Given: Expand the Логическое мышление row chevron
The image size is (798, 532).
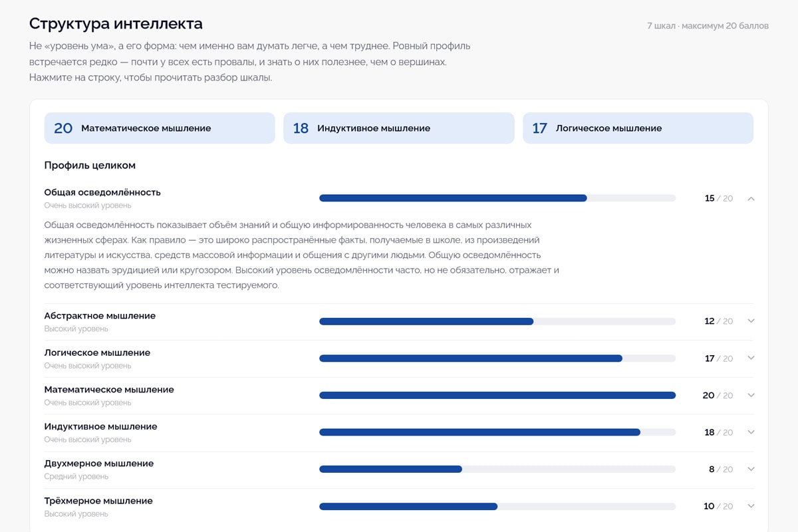Looking at the screenshot, I should [751, 358].
